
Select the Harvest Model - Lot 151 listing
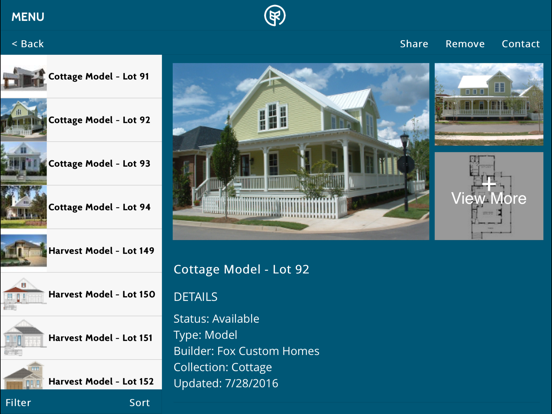[81, 338]
